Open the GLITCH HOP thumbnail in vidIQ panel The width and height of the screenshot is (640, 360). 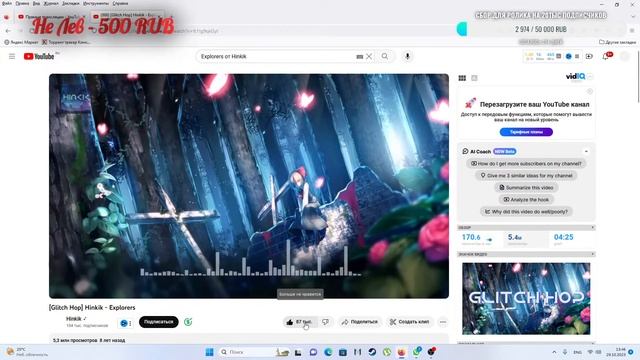(526, 299)
